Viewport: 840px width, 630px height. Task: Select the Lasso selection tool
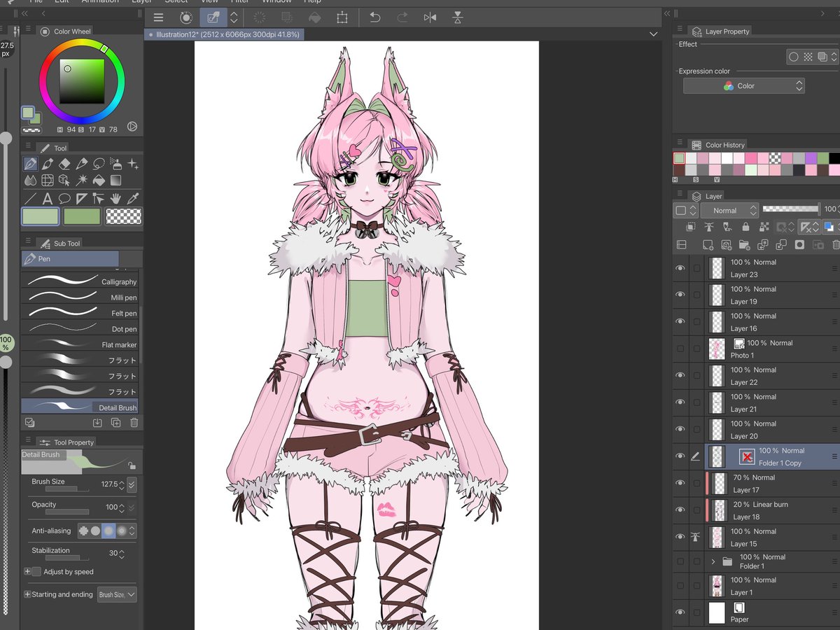pos(99,164)
